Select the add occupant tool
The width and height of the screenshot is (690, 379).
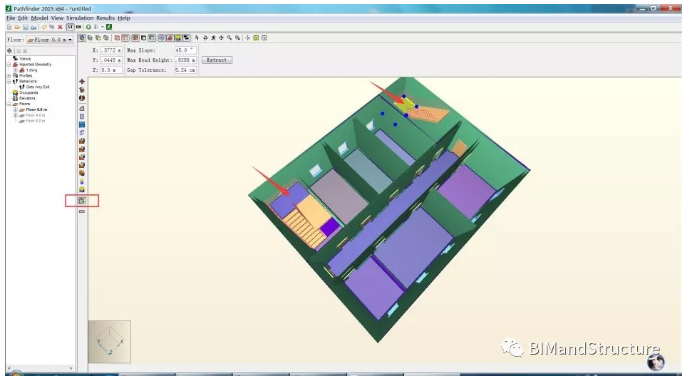click(x=82, y=181)
